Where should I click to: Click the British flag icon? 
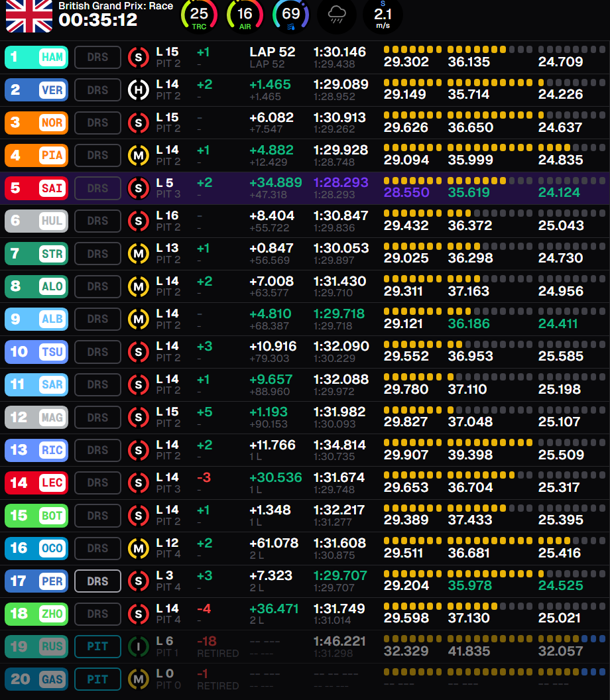tap(29, 16)
